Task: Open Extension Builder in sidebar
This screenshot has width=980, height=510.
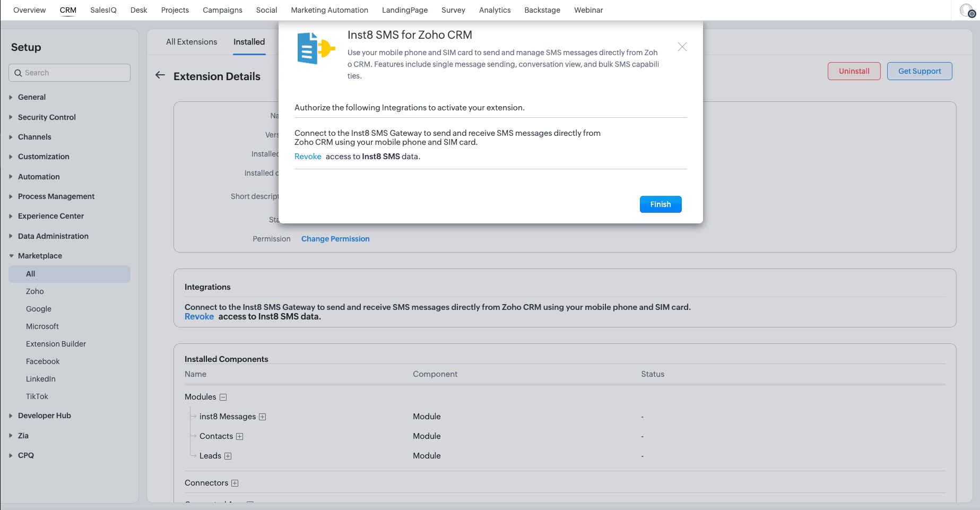Action: pos(56,344)
